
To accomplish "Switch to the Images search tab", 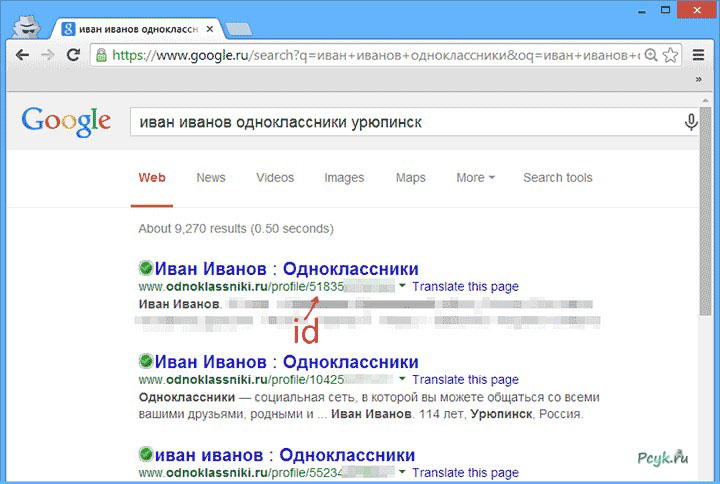I will (x=344, y=178).
